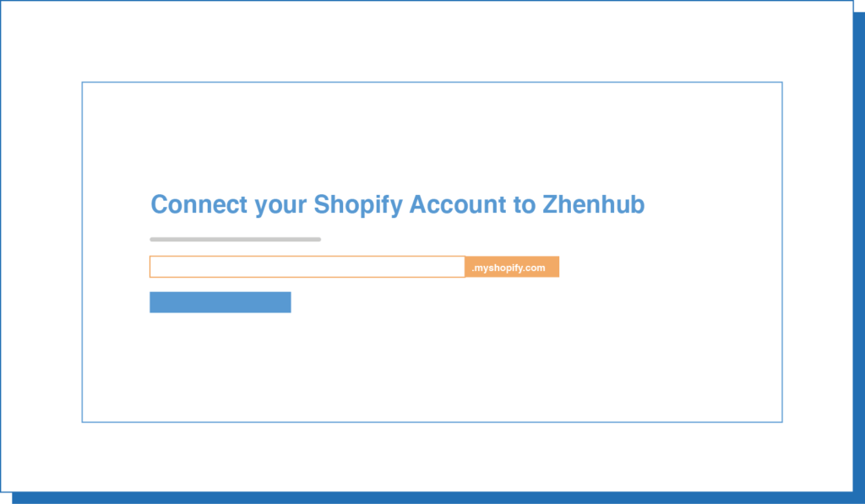Click the blue button below the input field
865x504 pixels.
pyautogui.click(x=220, y=302)
